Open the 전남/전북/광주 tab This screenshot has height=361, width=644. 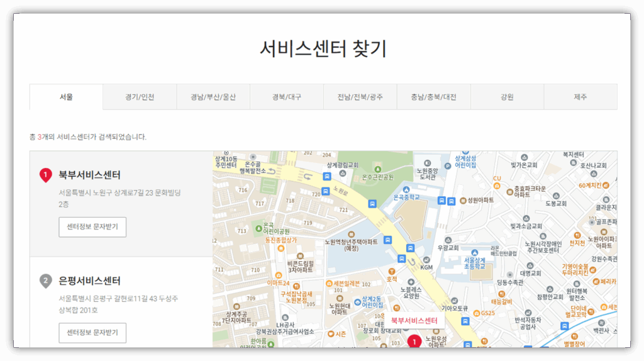pos(360,97)
